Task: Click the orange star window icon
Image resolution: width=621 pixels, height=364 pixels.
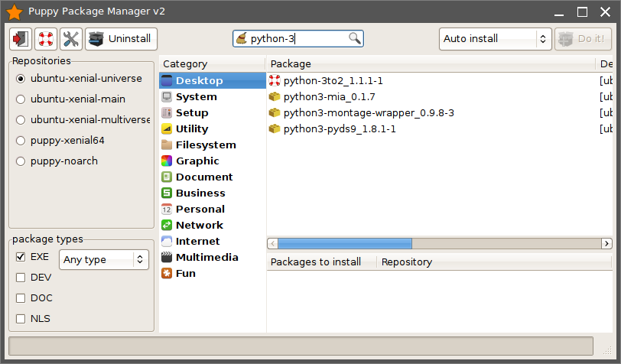Action: point(15,11)
